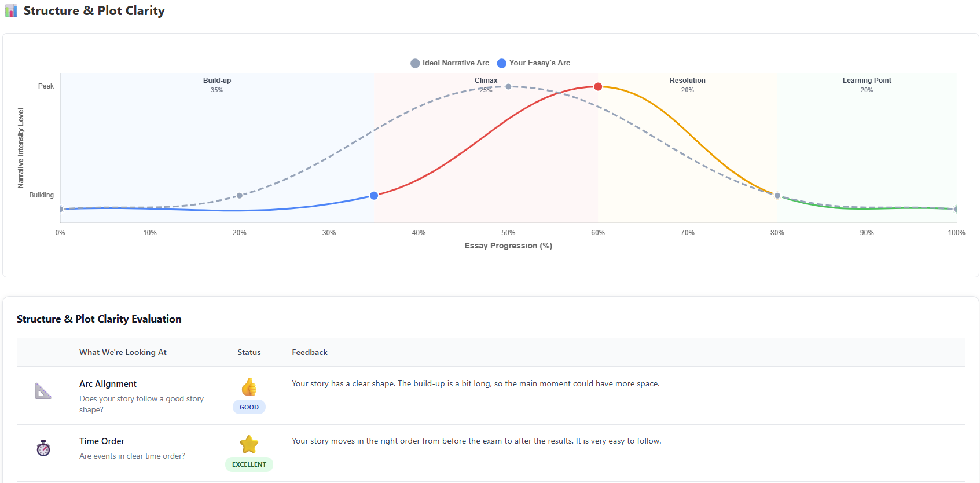Click the Climax section label in chart
Image resolution: width=980 pixels, height=483 pixels.
click(486, 80)
